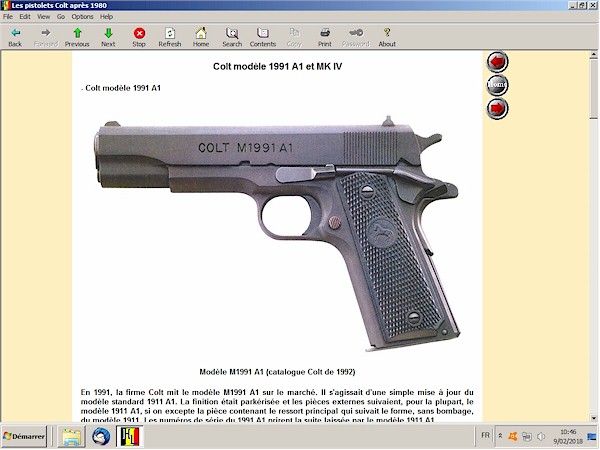
Task: Open the file explorer taskbar icon
Action: coord(72,436)
